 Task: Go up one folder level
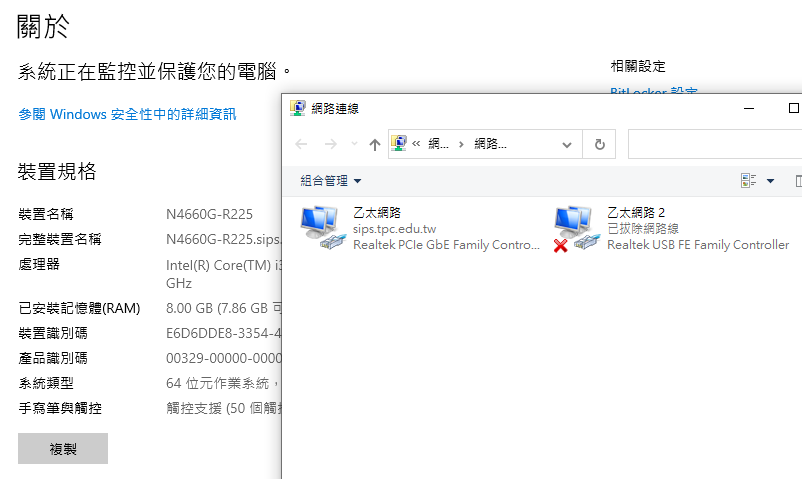point(375,144)
